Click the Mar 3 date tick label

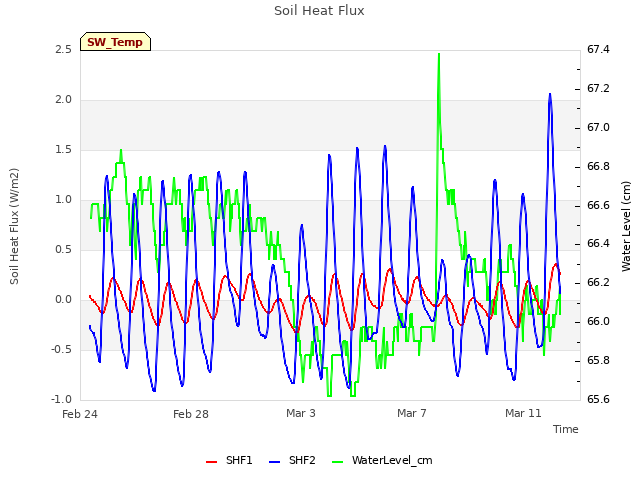[x=301, y=413]
